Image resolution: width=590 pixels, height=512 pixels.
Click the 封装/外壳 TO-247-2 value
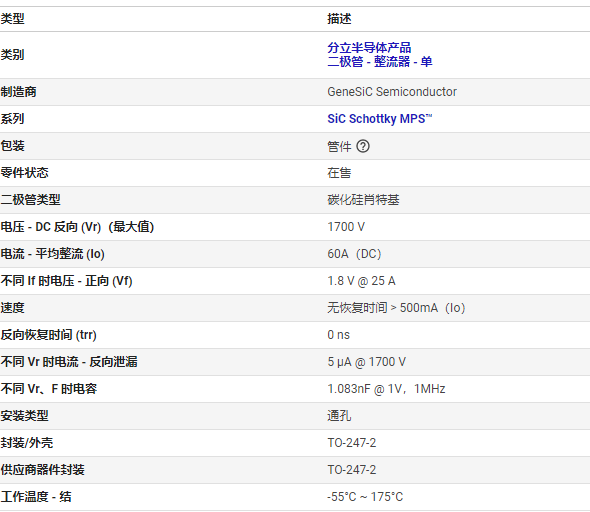coord(351,443)
